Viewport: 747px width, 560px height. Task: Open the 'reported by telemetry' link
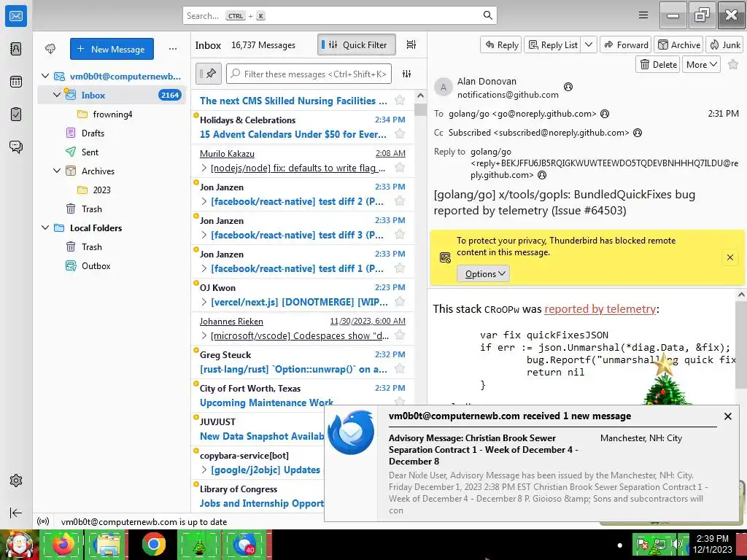(x=600, y=308)
